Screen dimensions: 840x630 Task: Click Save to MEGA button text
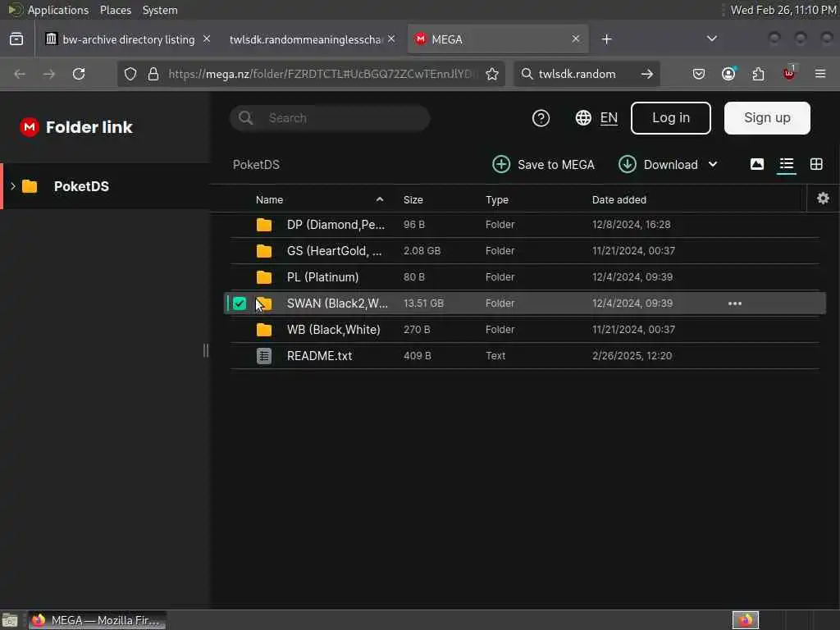pyautogui.click(x=555, y=164)
